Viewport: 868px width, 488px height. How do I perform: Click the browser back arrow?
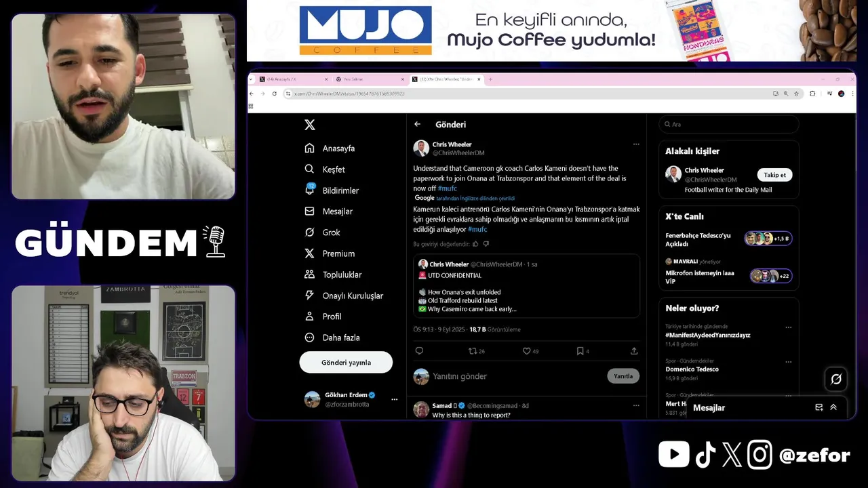(253, 94)
